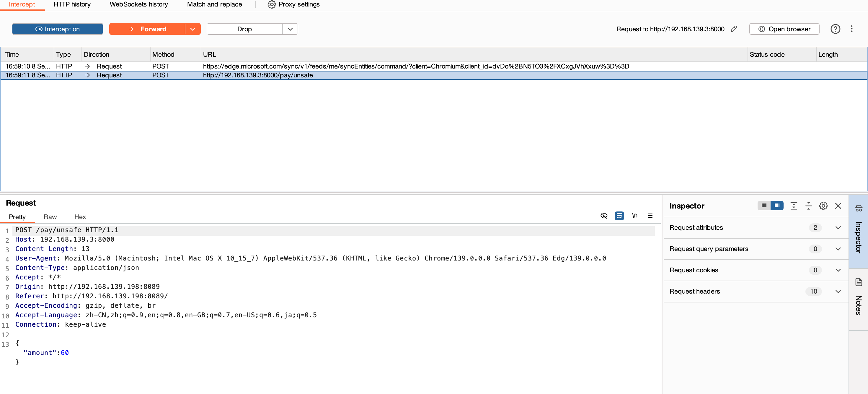This screenshot has height=394, width=868.
Task: Switch request view to Raw
Action: [50, 217]
